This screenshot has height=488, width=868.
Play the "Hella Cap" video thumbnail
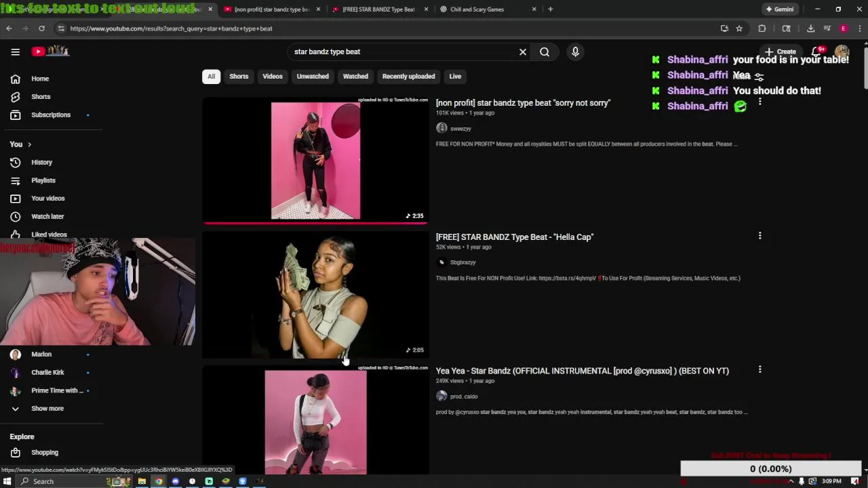(x=315, y=295)
